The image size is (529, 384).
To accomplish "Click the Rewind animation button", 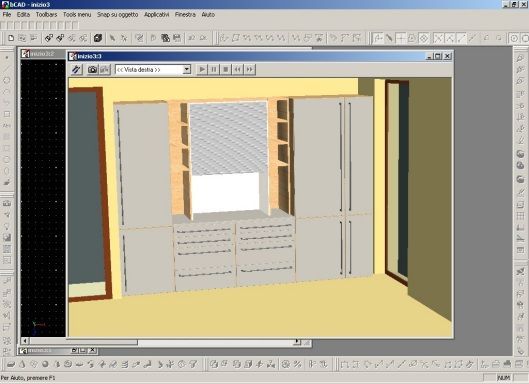I will [238, 70].
